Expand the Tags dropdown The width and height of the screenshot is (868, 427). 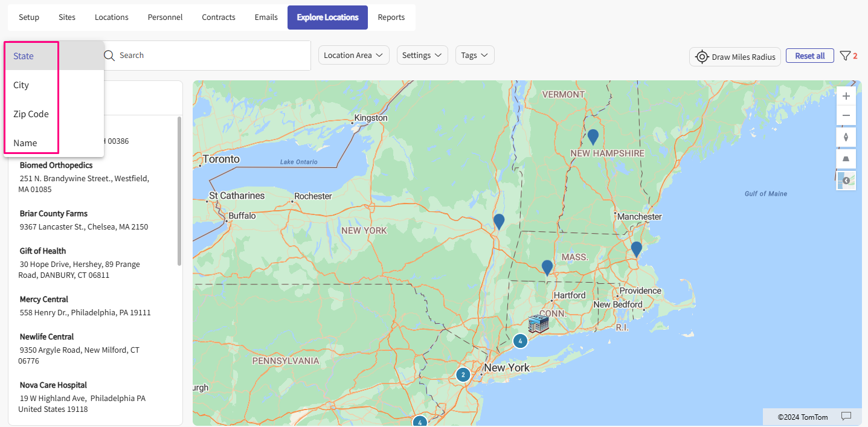point(475,55)
